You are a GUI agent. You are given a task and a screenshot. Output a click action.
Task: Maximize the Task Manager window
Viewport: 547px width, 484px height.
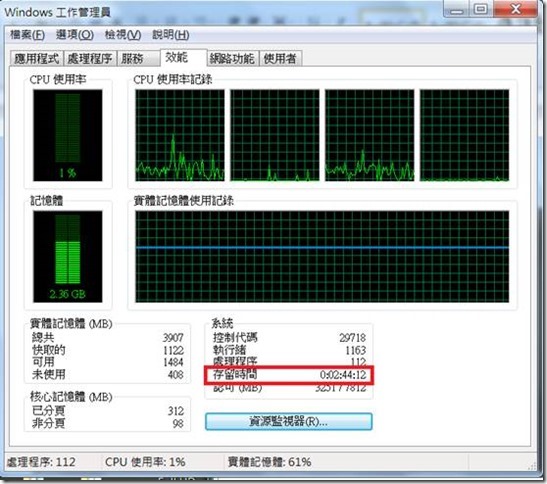481,9
